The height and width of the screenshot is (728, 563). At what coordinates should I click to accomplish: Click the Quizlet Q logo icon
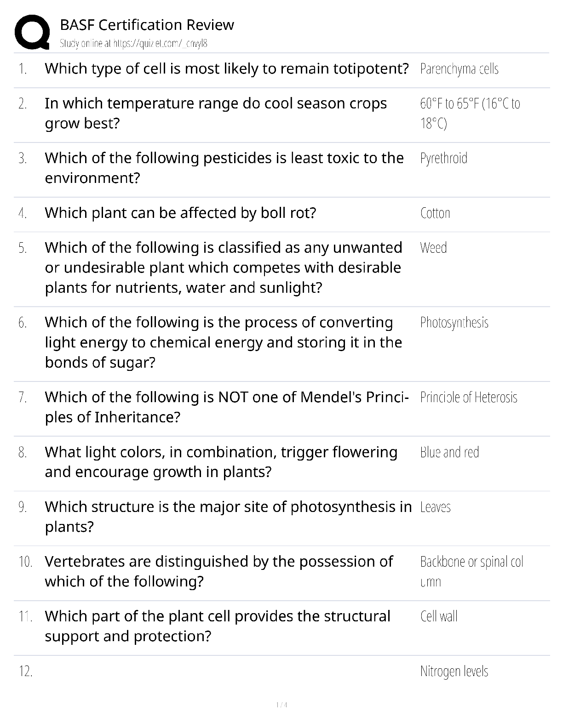[32, 32]
